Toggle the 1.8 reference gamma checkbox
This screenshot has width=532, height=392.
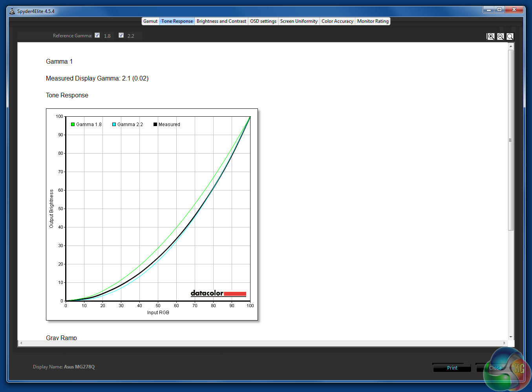97,35
